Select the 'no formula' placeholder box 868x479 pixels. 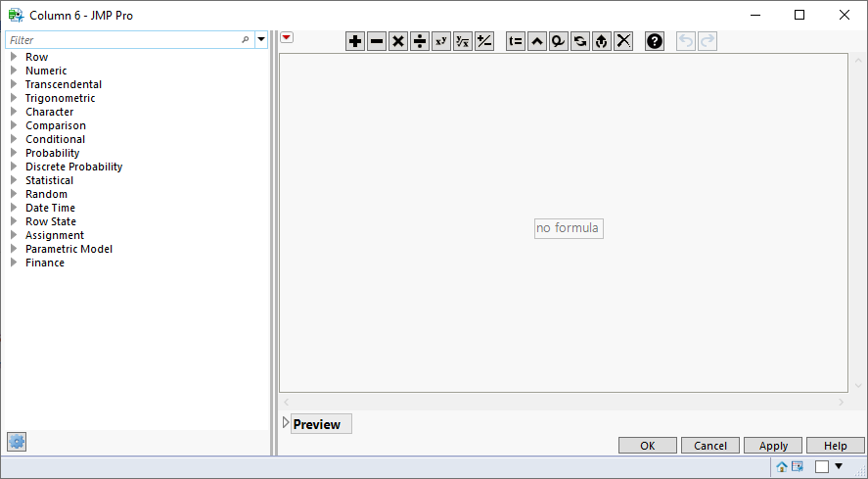point(569,228)
